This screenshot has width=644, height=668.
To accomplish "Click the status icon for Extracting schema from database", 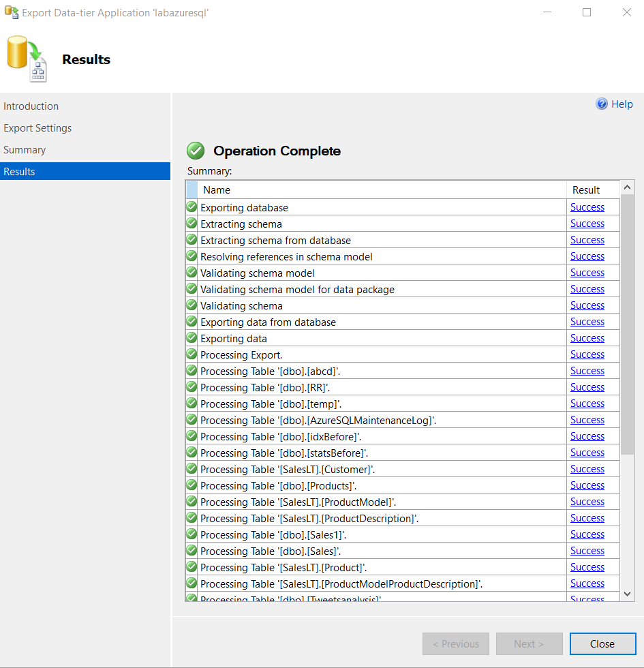I will coord(191,240).
